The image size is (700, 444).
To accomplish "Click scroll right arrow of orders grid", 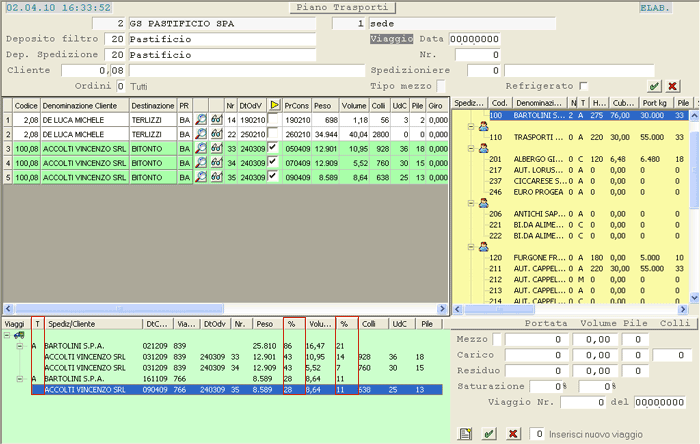I will [442, 308].
